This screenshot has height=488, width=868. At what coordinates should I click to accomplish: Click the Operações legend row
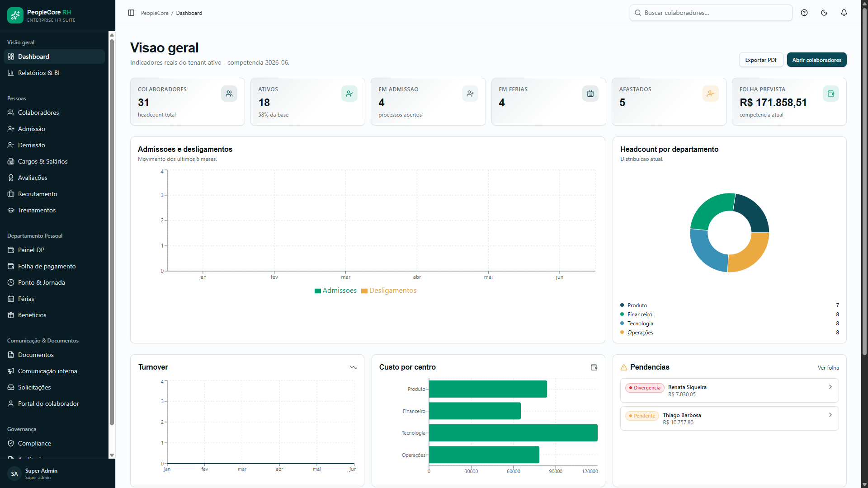tap(729, 333)
